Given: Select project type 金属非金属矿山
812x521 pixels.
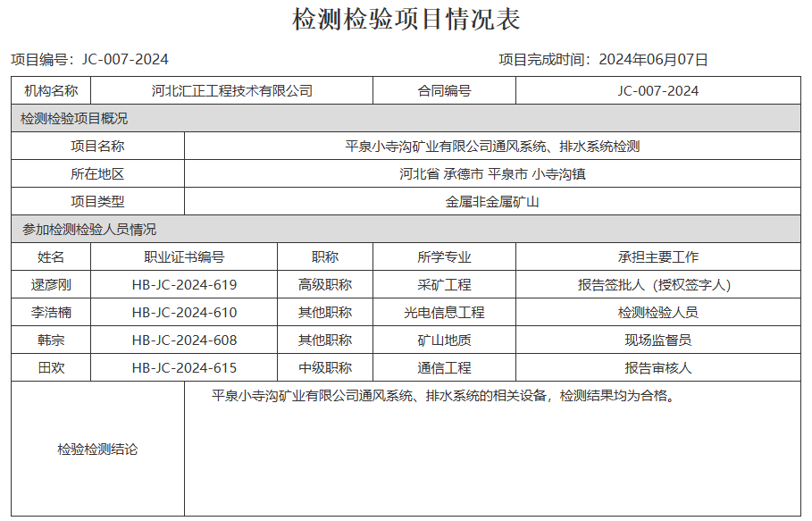Looking at the screenshot, I should (x=492, y=201).
